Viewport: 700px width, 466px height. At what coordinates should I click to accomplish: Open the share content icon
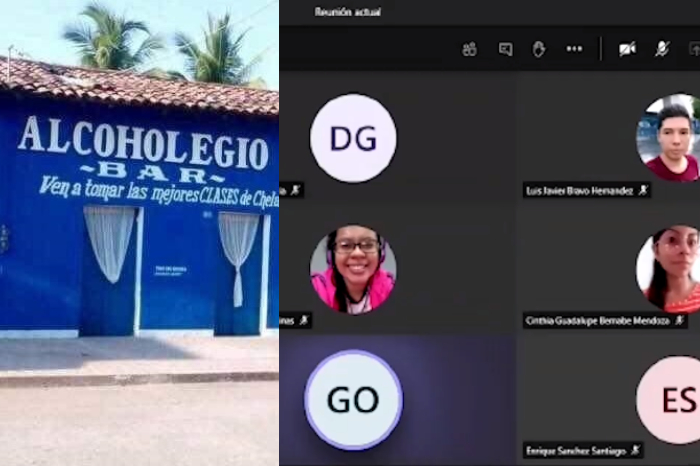click(693, 49)
